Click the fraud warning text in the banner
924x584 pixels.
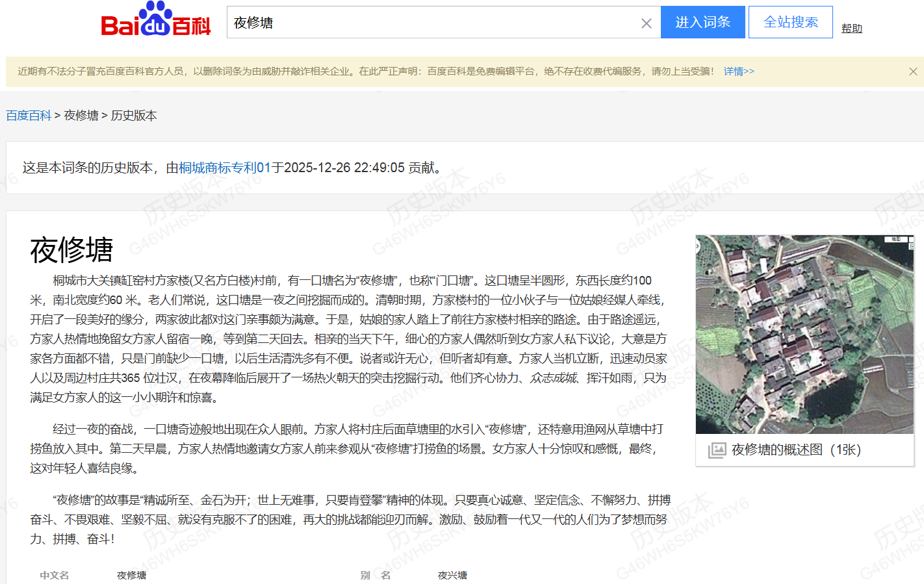click(364, 71)
